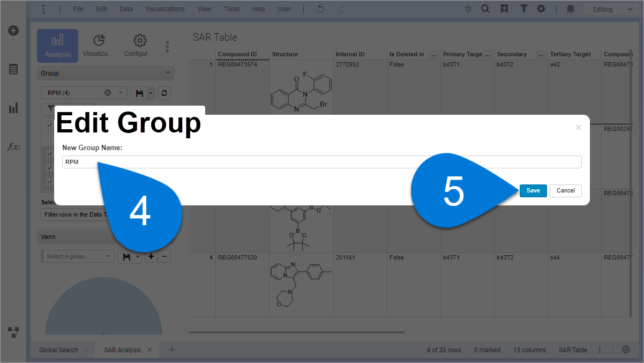Click the refresh group icon

pos(164,93)
